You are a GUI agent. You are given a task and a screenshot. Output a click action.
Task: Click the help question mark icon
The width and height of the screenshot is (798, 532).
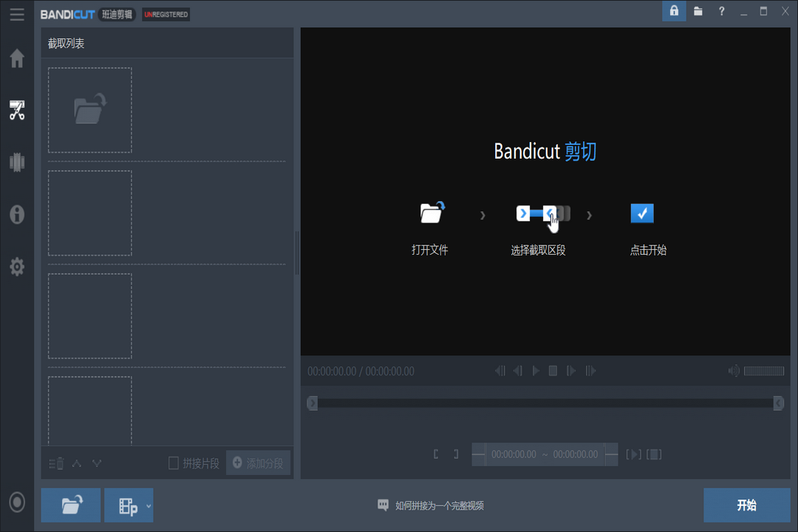coord(721,11)
